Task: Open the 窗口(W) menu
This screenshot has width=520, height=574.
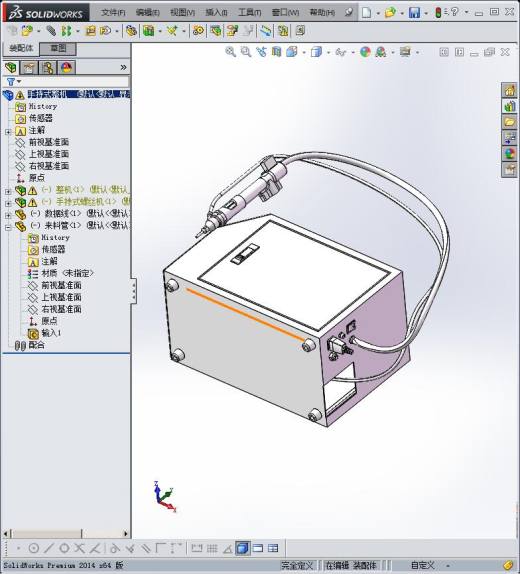Action: point(285,12)
